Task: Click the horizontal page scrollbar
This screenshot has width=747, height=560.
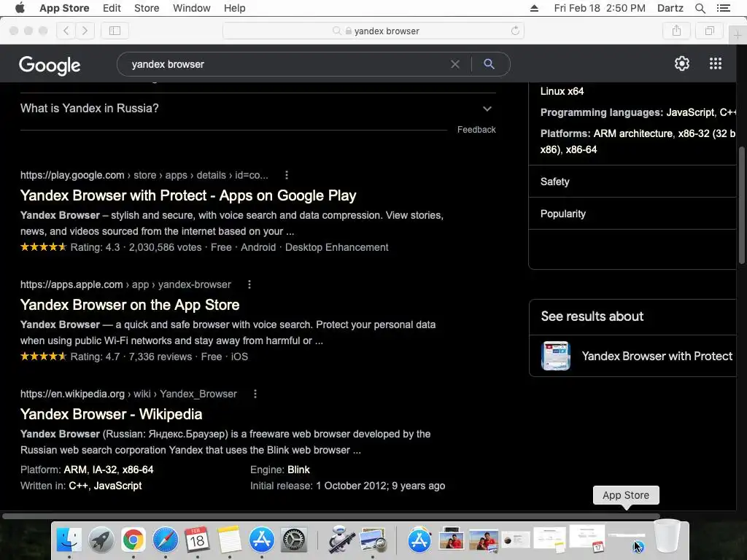Action: tap(331, 516)
